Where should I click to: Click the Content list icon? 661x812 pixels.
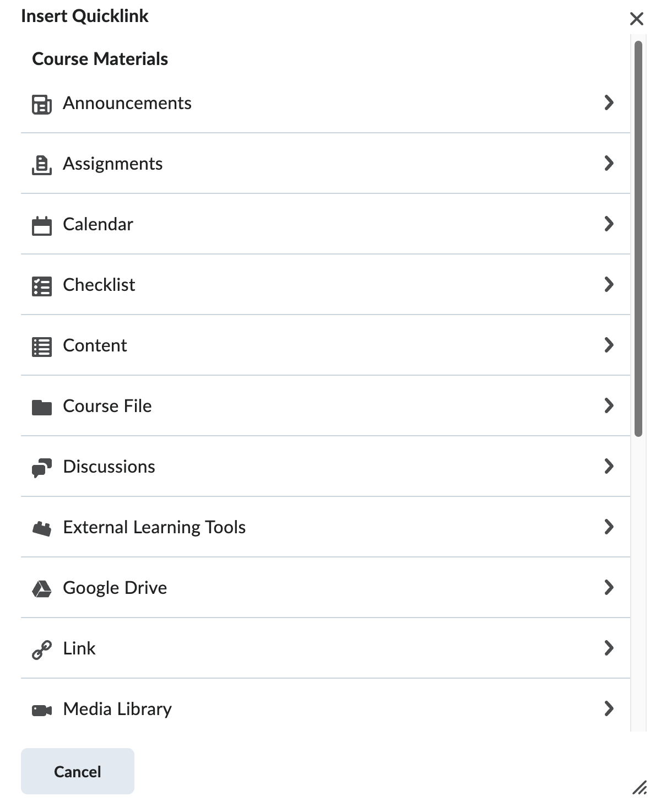tap(42, 346)
